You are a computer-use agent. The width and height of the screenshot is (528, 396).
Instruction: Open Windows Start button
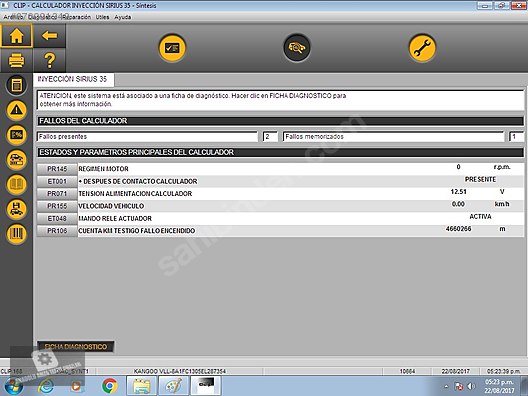13,386
